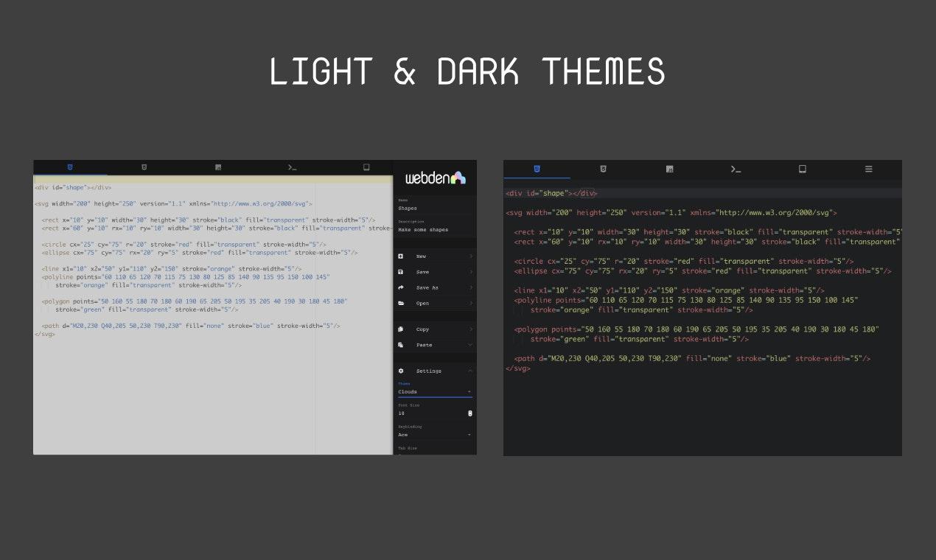
Task: Choose Save in the sidebar
Action: (435, 272)
